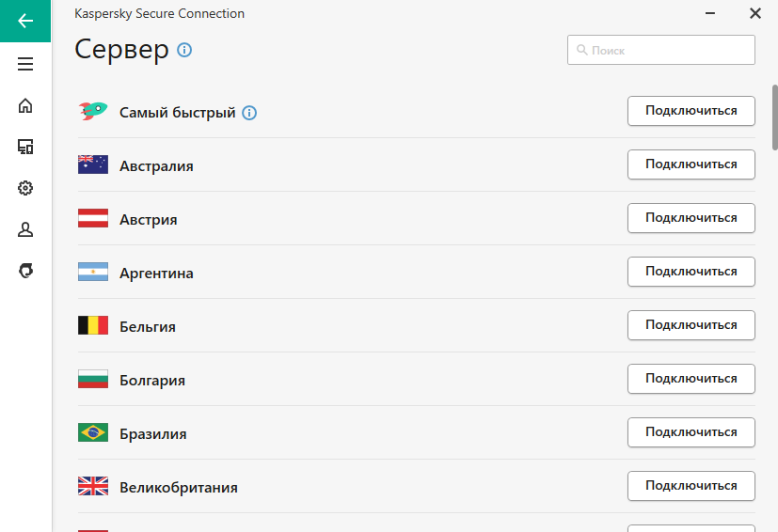
Task: Click the vertical scrollbar thumb
Action: 774,117
